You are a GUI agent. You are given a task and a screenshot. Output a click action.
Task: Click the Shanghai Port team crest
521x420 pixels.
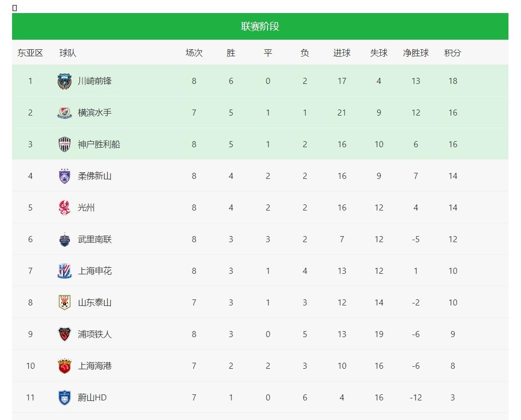pos(64,366)
